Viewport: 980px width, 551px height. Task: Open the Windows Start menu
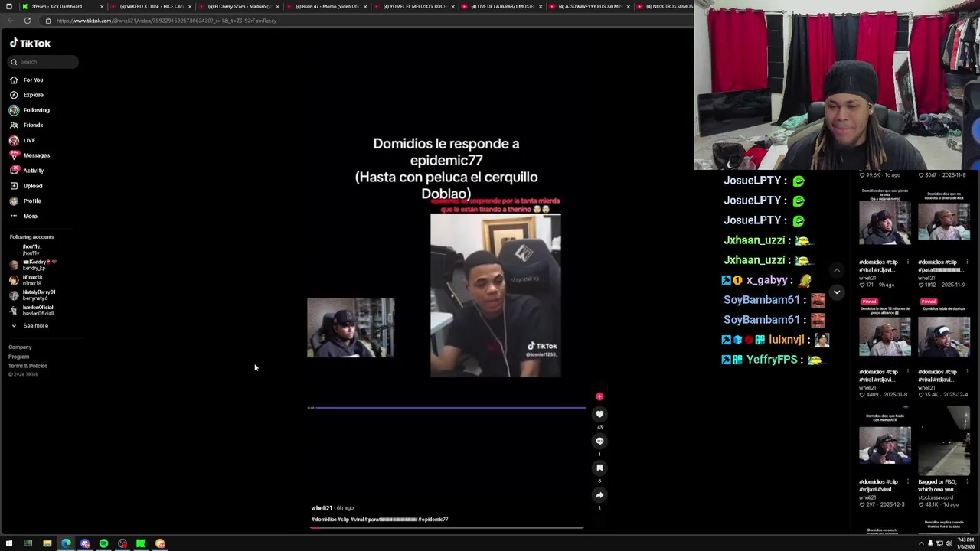click(x=9, y=544)
